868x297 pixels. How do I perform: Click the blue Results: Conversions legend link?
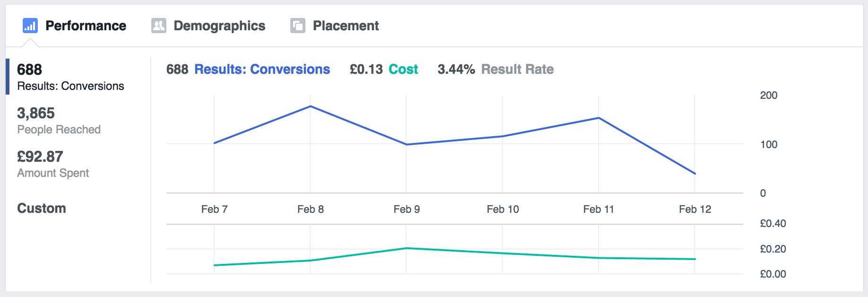[262, 69]
